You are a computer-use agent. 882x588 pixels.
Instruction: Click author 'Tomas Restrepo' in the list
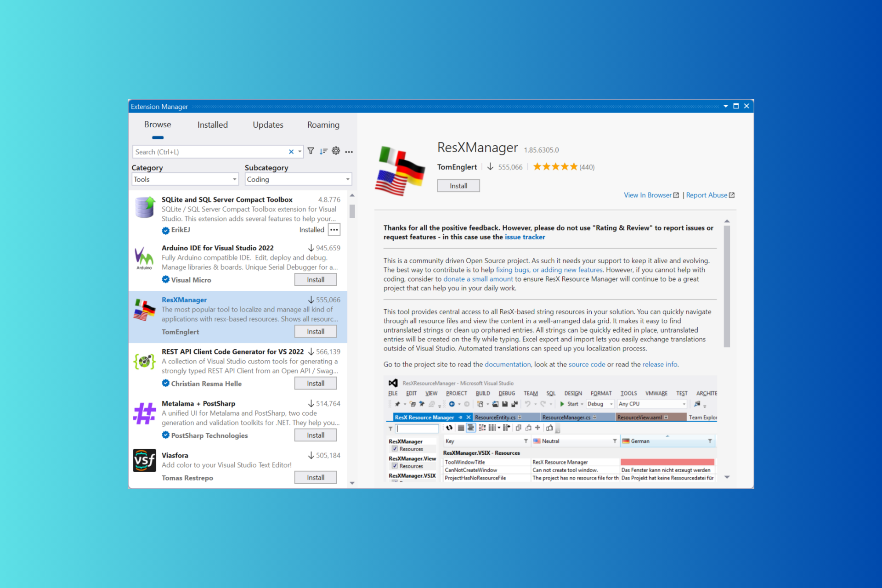187,478
